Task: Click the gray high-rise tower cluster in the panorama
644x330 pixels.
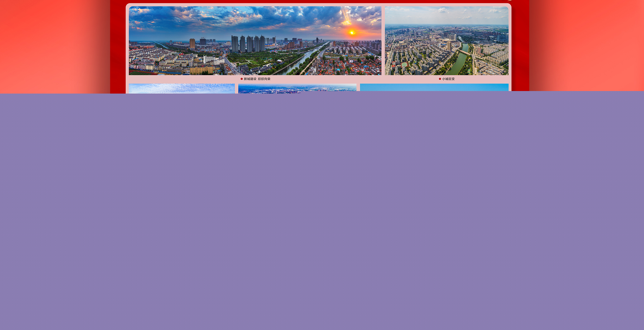Action: coord(248,44)
